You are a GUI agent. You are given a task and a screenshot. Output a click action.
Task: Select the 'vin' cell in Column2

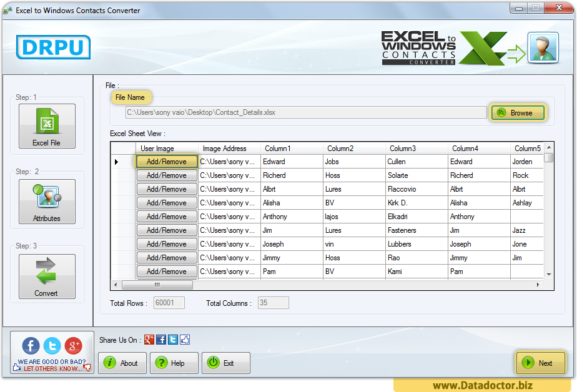point(354,244)
